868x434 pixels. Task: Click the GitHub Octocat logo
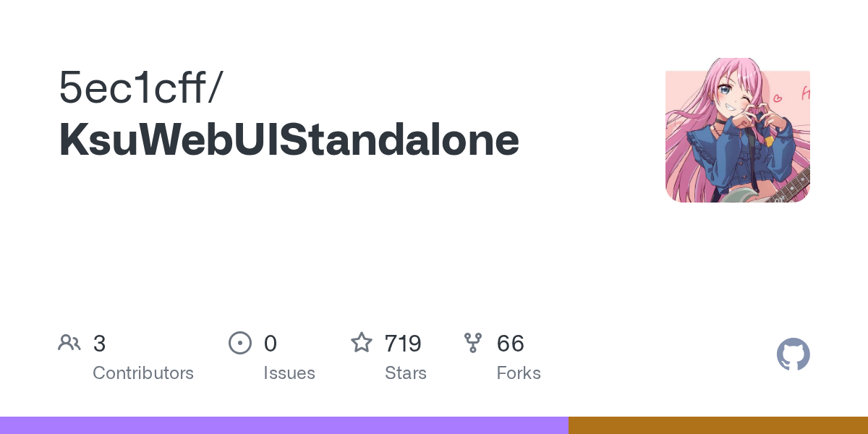pos(793,354)
